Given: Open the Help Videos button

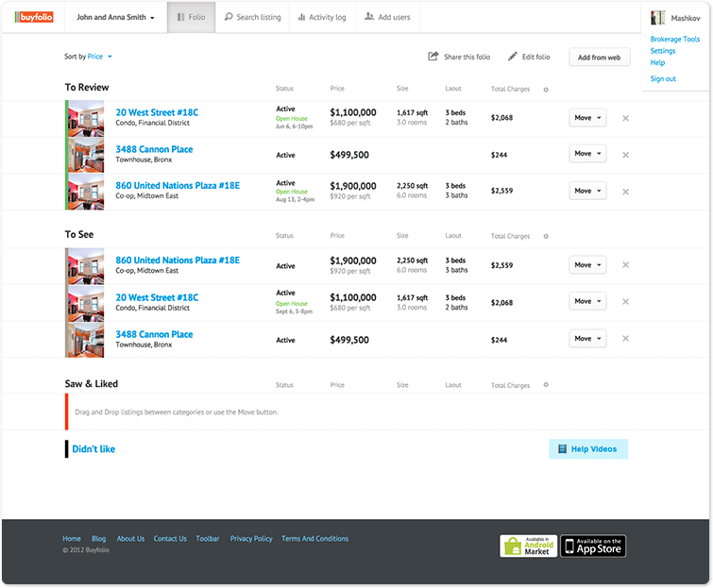Looking at the screenshot, I should pyautogui.click(x=587, y=449).
